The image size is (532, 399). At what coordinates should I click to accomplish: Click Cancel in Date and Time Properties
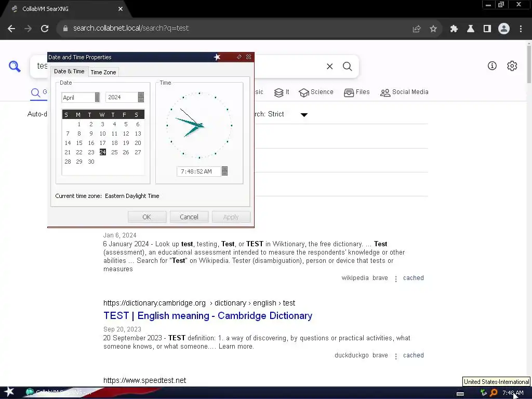[189, 217]
